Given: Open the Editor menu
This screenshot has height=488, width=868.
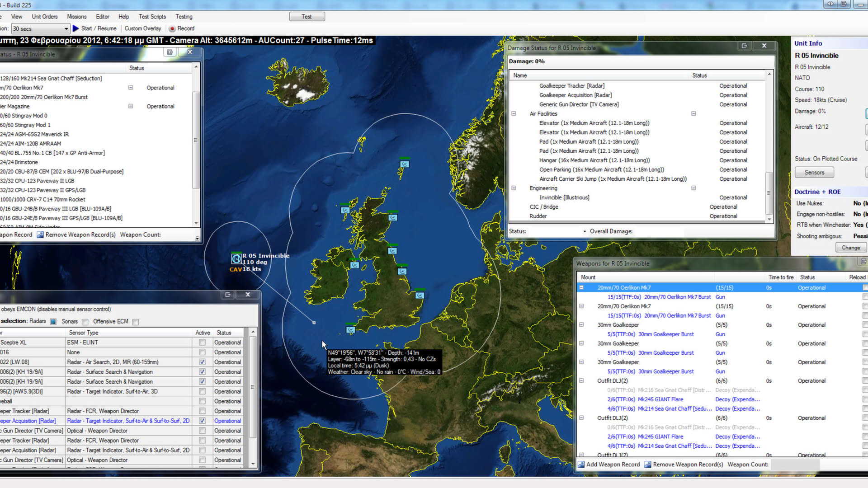Looking at the screenshot, I should tap(103, 17).
